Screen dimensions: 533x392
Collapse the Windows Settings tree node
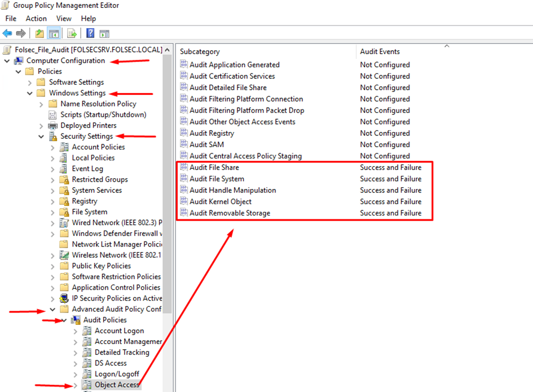(x=29, y=94)
